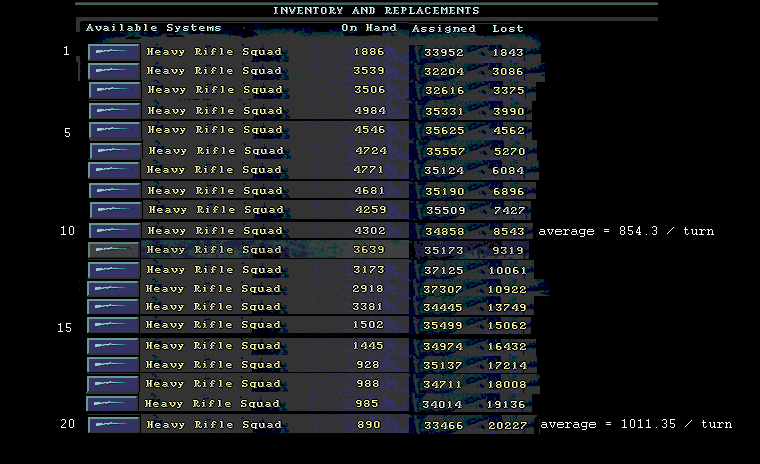The image size is (760, 464).
Task: Click the rifle icon in the row with On Hand 1886
Action: pos(114,52)
